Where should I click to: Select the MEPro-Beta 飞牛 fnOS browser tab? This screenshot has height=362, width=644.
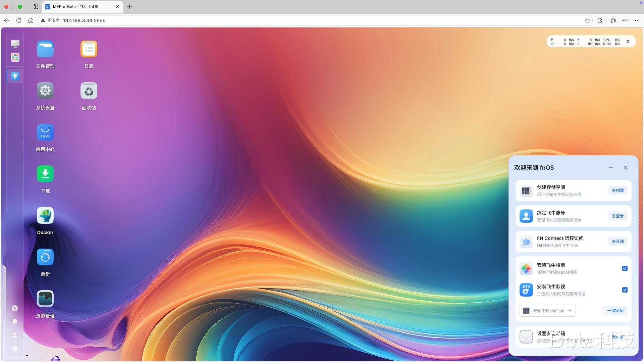83,7
